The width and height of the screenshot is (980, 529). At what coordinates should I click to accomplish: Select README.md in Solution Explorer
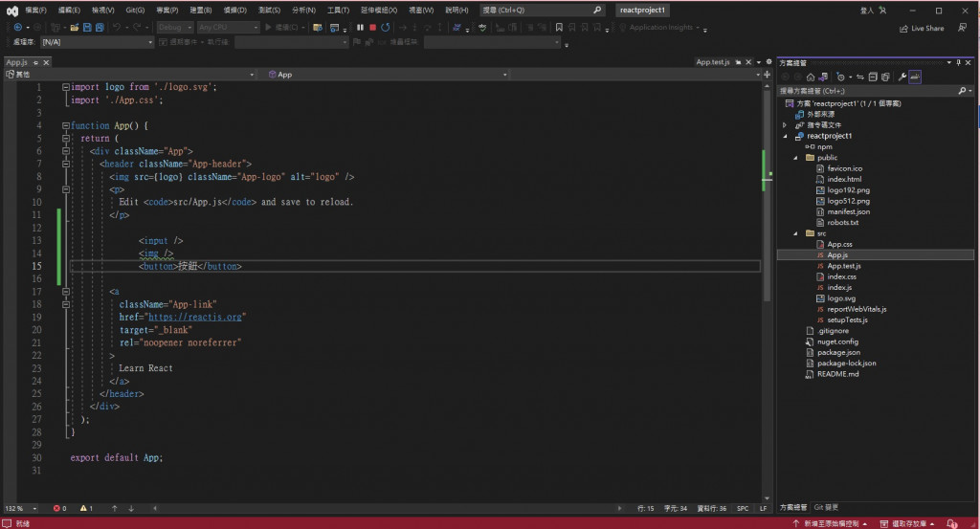837,374
